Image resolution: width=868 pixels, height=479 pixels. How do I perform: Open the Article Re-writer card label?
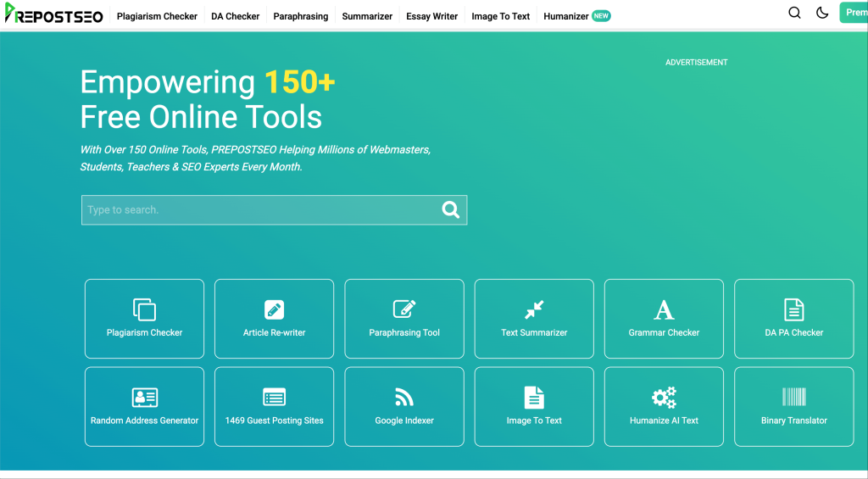point(274,333)
